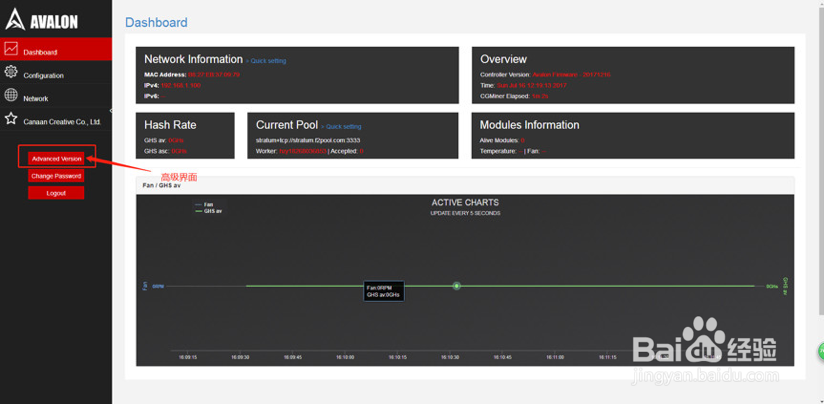Click the Configuration gear icon
This screenshot has height=404, width=824.
pyautogui.click(x=11, y=71)
